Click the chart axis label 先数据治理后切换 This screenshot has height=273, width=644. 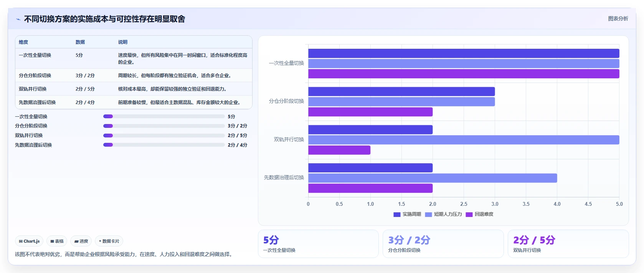click(284, 178)
